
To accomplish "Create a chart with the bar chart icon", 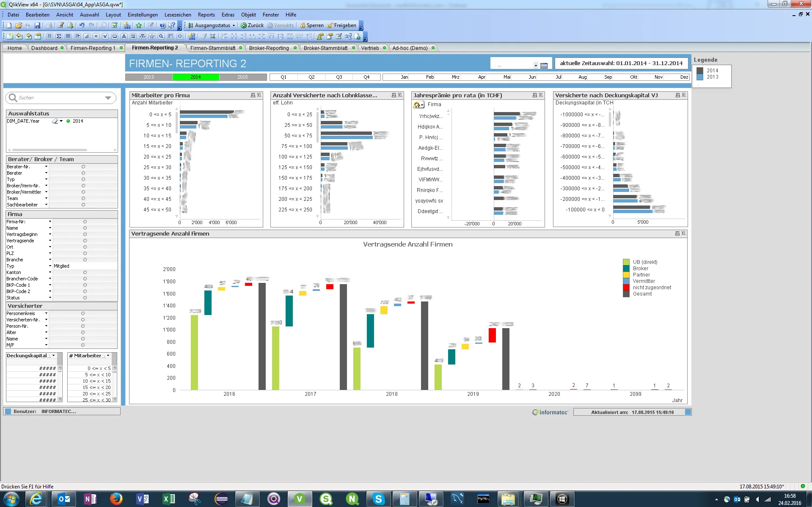I will click(87, 36).
